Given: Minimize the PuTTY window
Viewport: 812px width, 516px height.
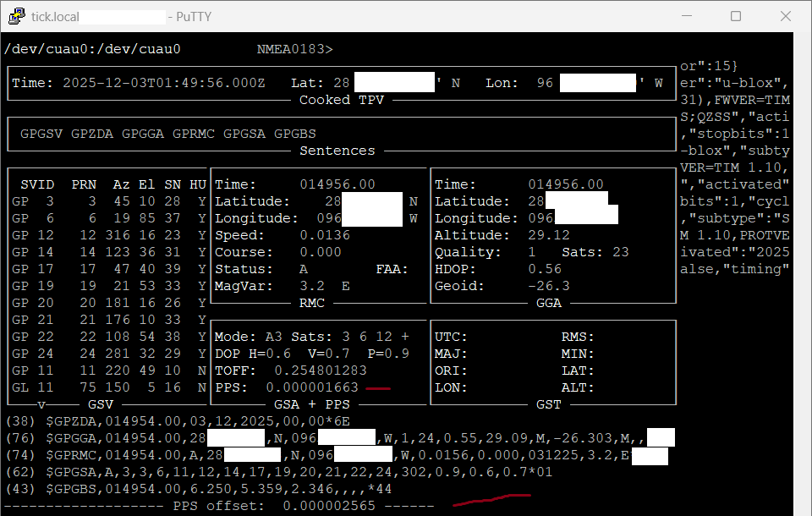Looking at the screenshot, I should (x=687, y=16).
